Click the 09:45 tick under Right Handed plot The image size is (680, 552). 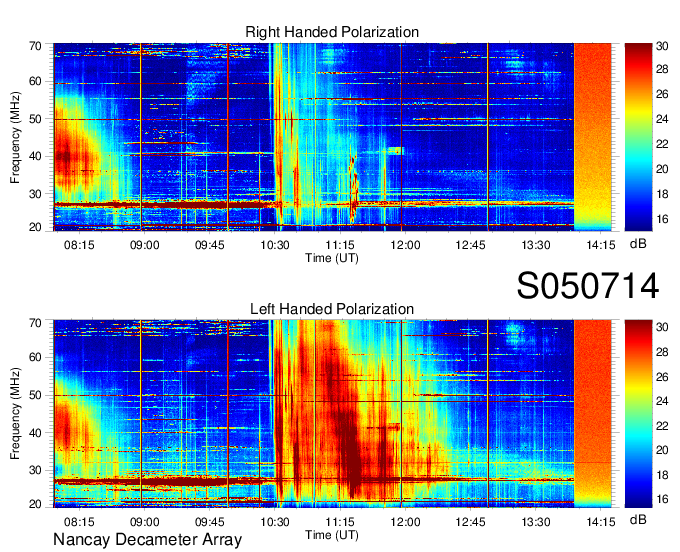click(x=209, y=245)
